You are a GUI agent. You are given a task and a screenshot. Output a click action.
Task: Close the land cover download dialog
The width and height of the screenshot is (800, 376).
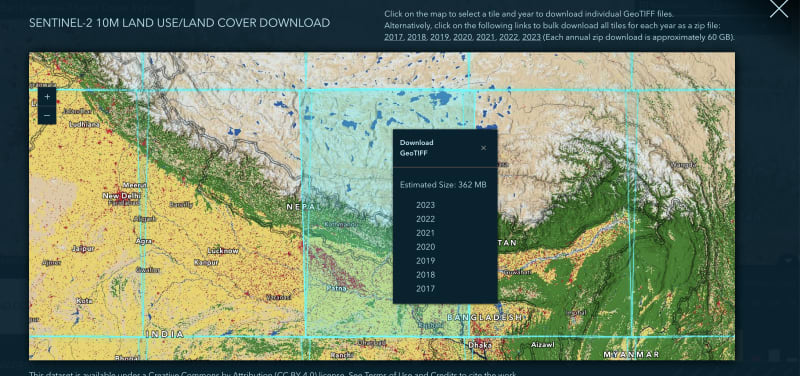[779, 9]
